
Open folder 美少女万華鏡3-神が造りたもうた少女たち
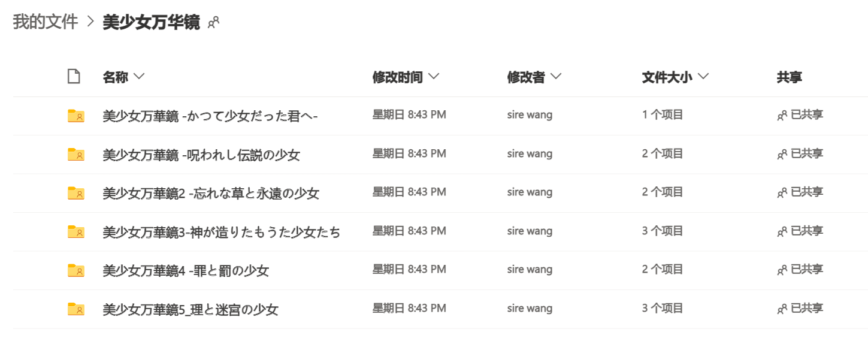click(221, 232)
